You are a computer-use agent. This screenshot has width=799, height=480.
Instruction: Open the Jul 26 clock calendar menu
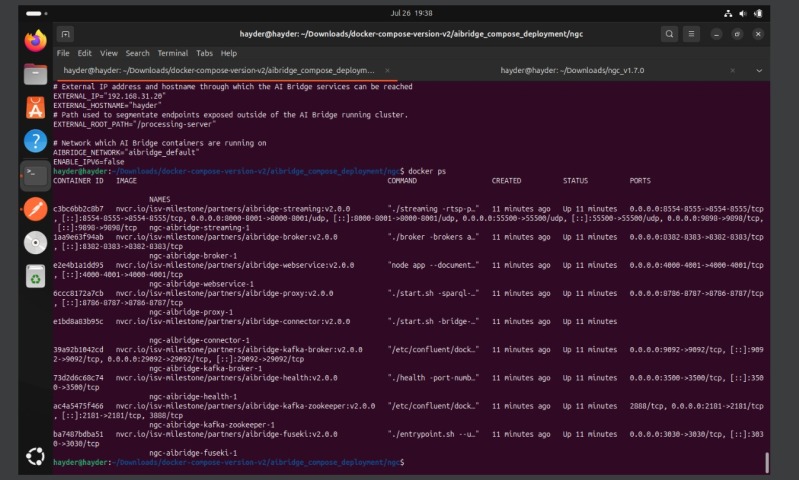pos(411,13)
